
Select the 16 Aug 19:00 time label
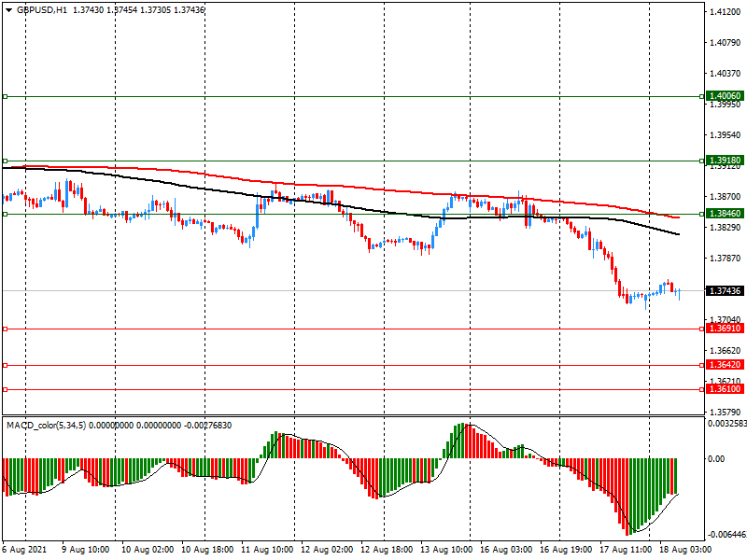566,550
